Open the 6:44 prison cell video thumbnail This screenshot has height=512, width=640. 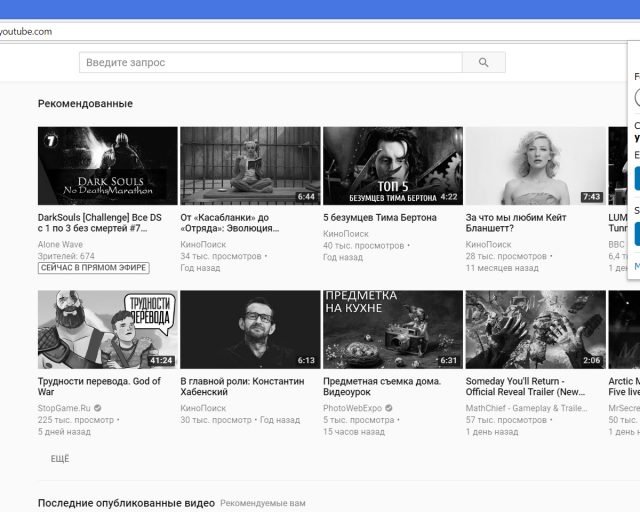250,166
